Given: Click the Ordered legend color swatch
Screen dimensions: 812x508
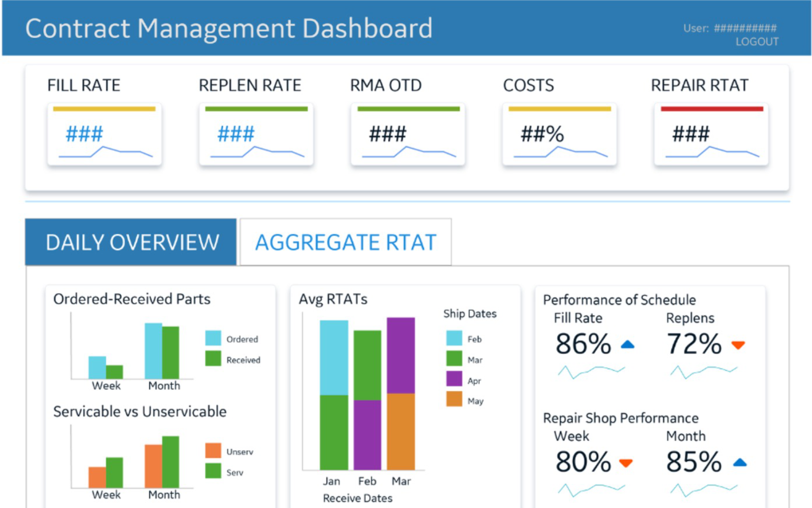Looking at the screenshot, I should tap(213, 338).
